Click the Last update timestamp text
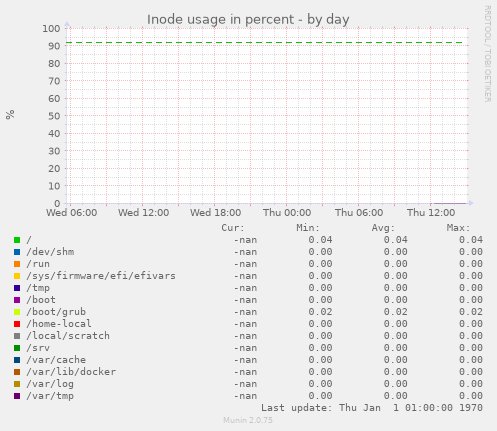The image size is (497, 431). pyautogui.click(x=372, y=408)
